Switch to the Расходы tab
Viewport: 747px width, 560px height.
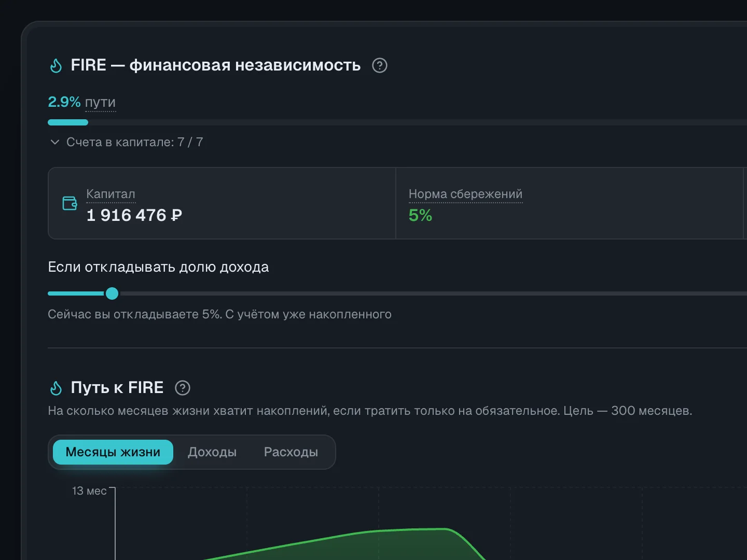[291, 452]
